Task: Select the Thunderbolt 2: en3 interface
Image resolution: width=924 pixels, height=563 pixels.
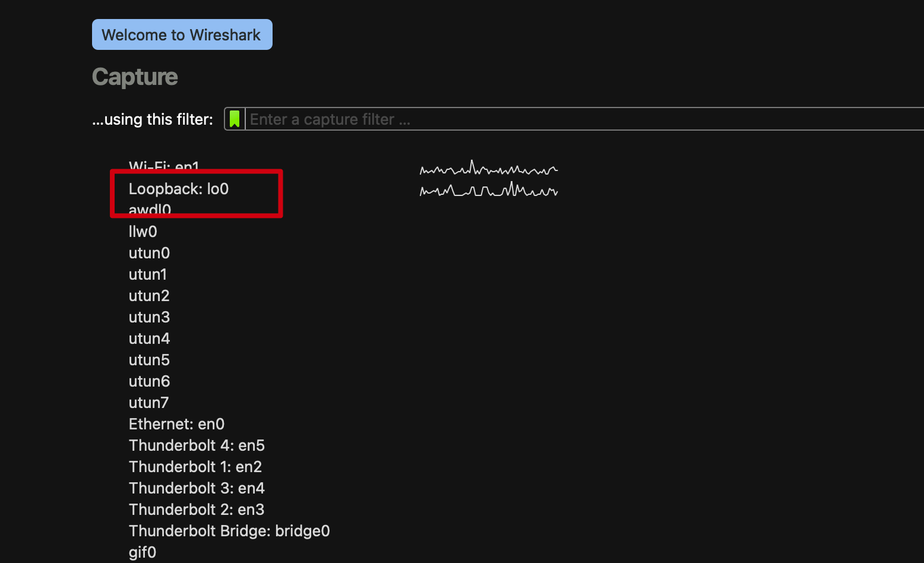Action: 197,510
